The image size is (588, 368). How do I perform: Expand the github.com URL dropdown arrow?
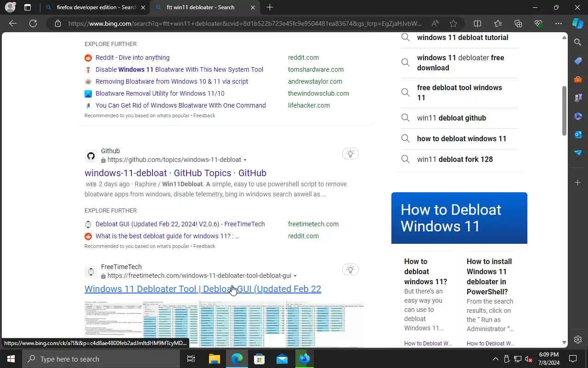tap(245, 160)
